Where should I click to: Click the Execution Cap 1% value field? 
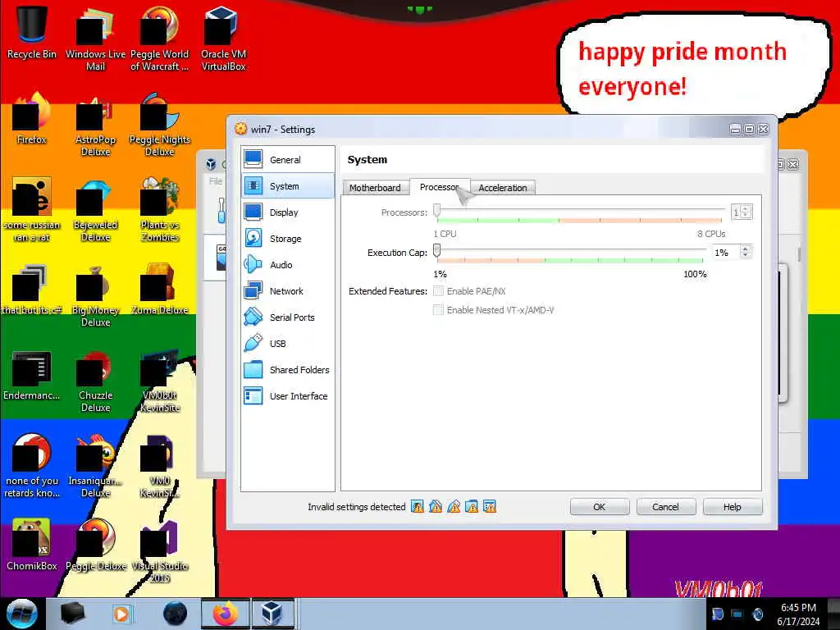(726, 253)
